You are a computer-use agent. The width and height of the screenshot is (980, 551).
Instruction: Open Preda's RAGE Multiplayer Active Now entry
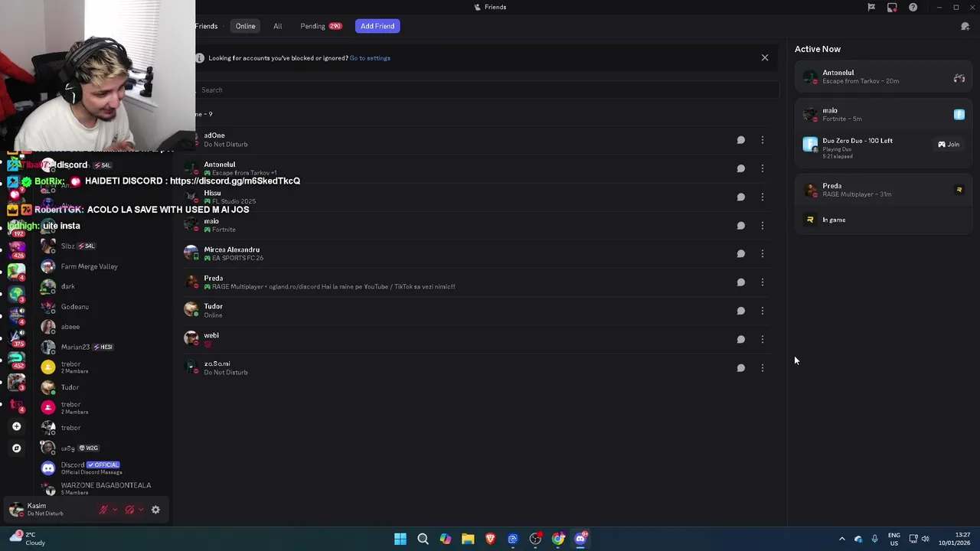click(884, 190)
